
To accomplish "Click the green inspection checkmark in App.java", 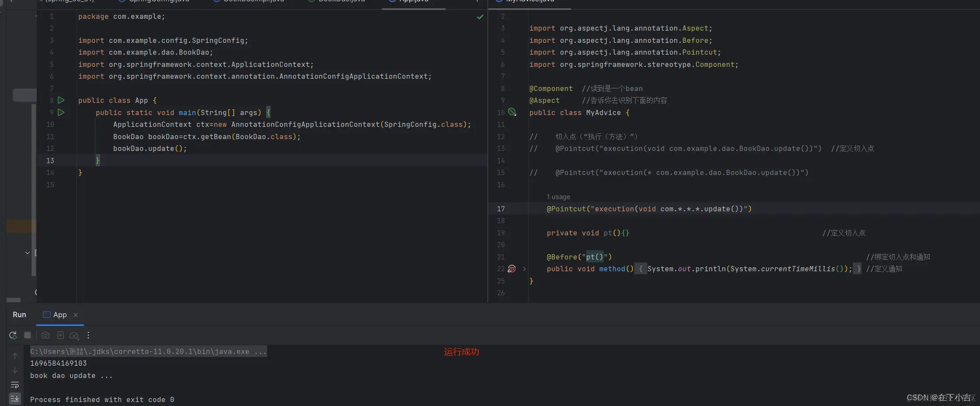I will (480, 17).
